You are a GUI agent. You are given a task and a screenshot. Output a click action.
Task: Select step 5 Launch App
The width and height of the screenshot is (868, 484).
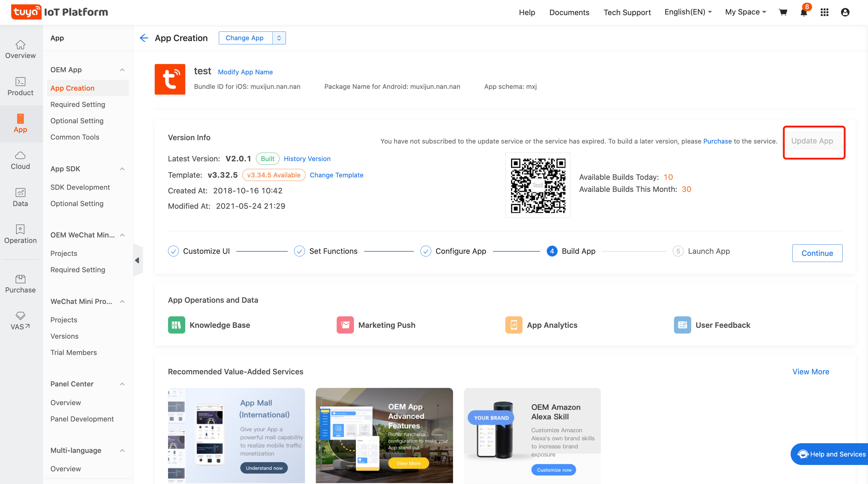(x=701, y=251)
